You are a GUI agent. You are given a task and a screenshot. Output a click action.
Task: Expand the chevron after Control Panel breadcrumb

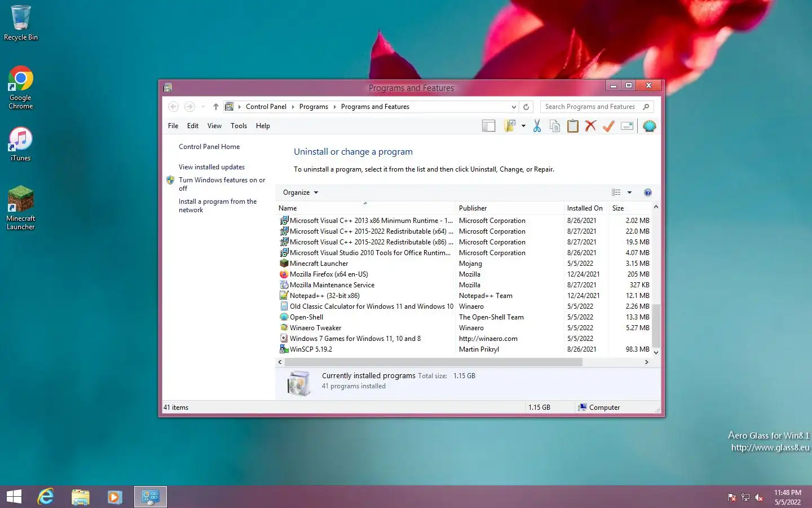(x=293, y=107)
